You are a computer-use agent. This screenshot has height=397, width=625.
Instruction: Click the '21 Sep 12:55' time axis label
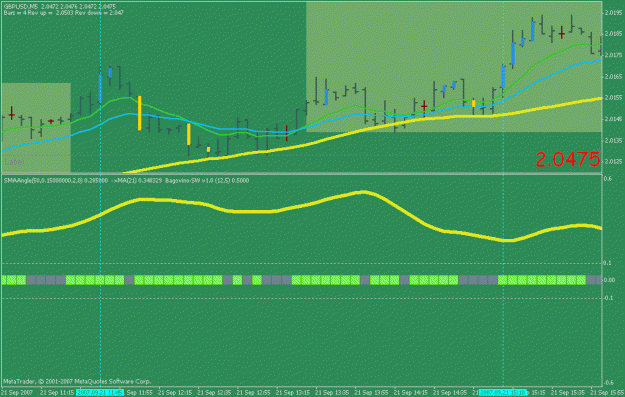point(254,393)
